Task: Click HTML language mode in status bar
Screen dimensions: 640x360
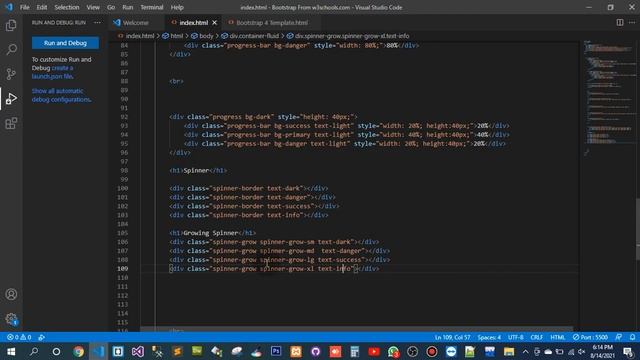Action: 558,337
